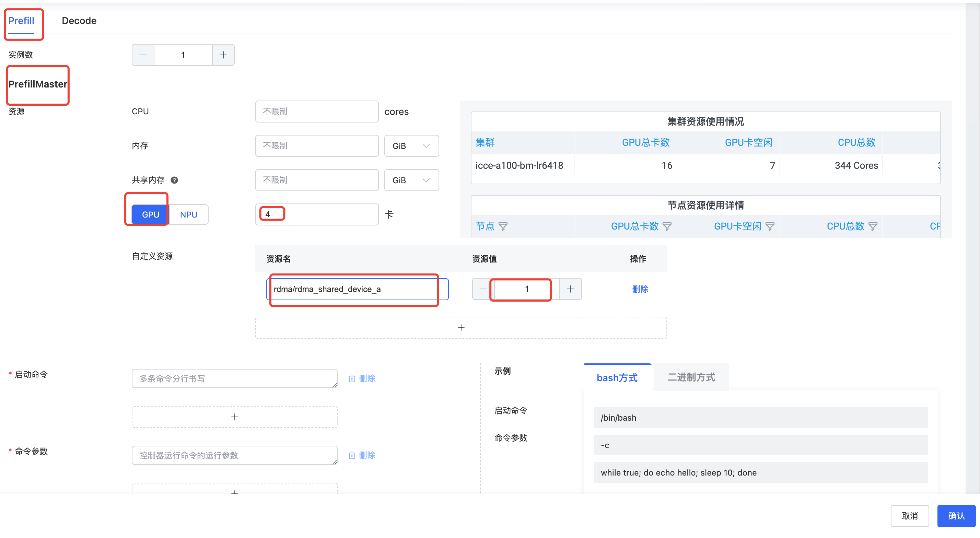Viewport: 980px width, 538px height.
Task: Click the CPU cores input field
Action: pyautogui.click(x=316, y=112)
